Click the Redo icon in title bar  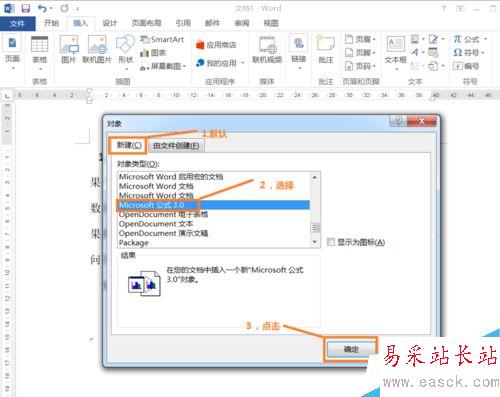(64, 8)
